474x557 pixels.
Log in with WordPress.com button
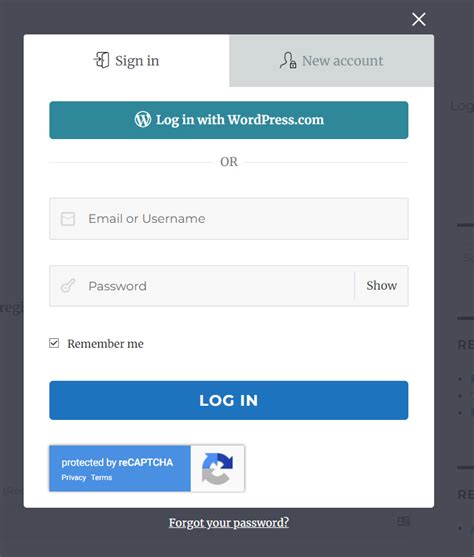[x=229, y=120]
